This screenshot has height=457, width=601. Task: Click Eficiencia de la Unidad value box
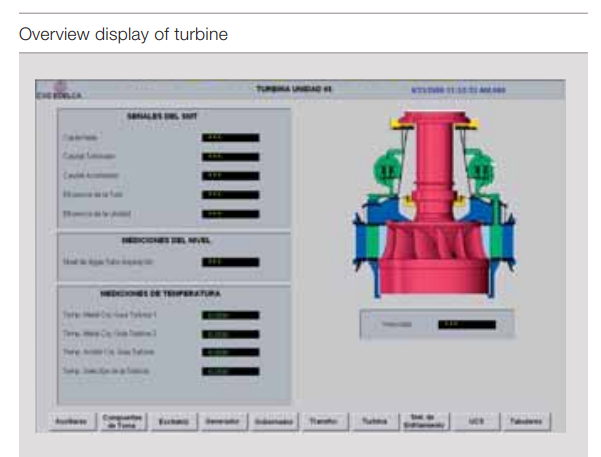(x=230, y=214)
